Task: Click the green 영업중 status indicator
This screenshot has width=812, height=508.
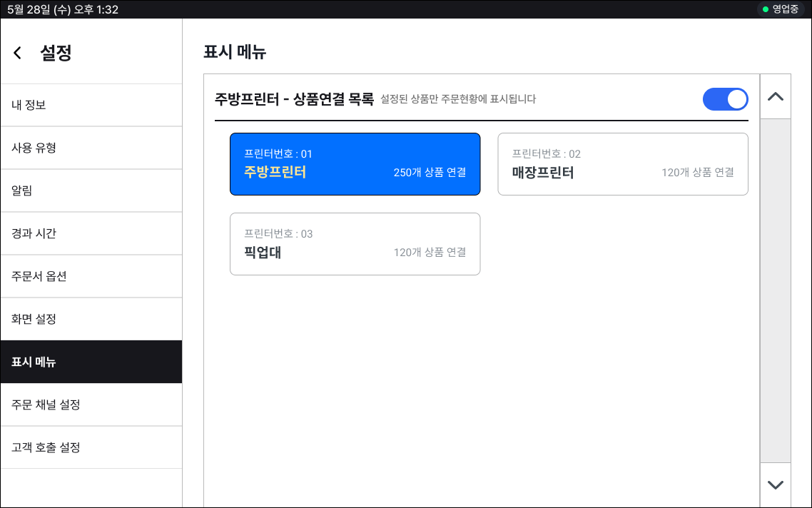Action: coord(781,9)
